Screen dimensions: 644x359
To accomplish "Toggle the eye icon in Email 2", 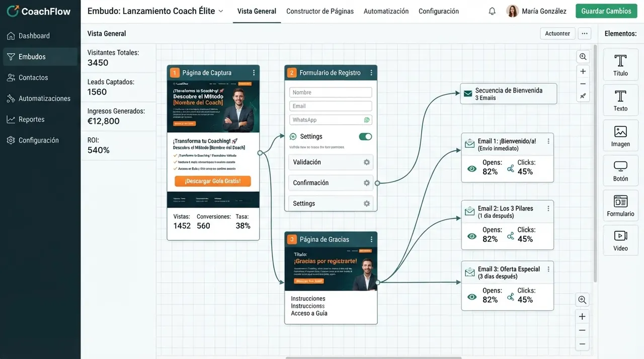I will click(472, 236).
